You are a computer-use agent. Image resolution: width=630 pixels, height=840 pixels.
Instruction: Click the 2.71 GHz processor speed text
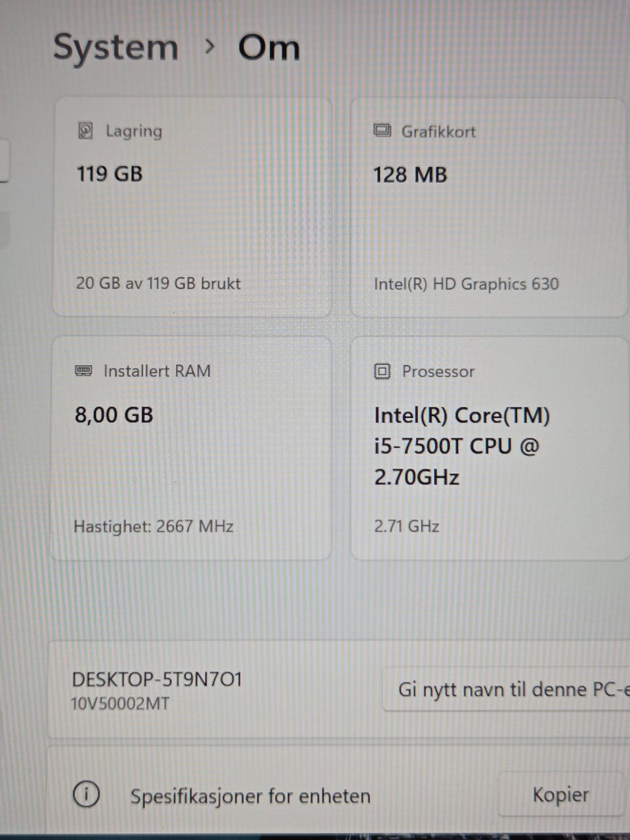coord(407,526)
